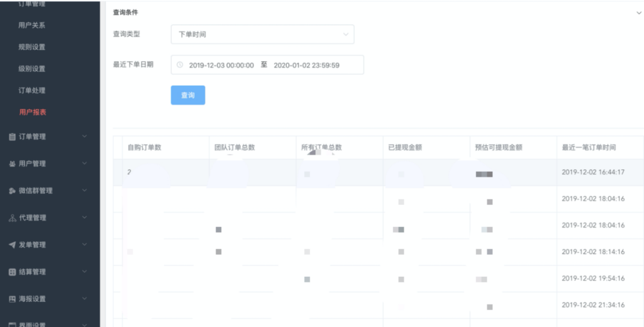Open the 查询类型 dropdown showing 下单时间

[262, 35]
